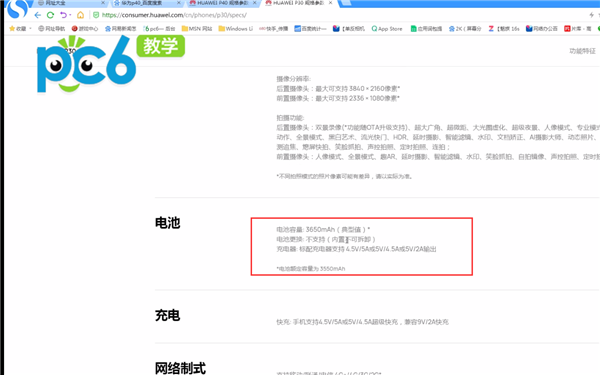Open the Windows Li bookmark folder
Viewport: 600px width, 375px height.
tap(236, 29)
